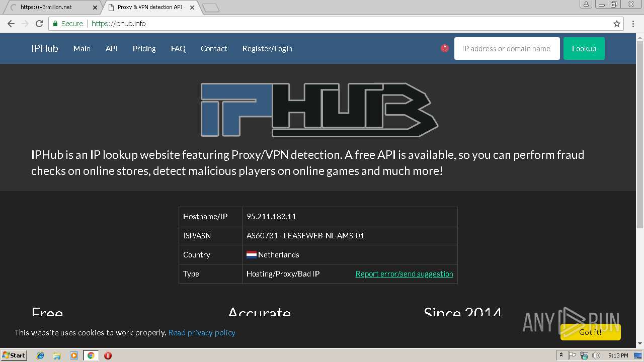Viewport: 644px width, 362px height.
Task: Click the green Lookup button
Action: [584, 49]
